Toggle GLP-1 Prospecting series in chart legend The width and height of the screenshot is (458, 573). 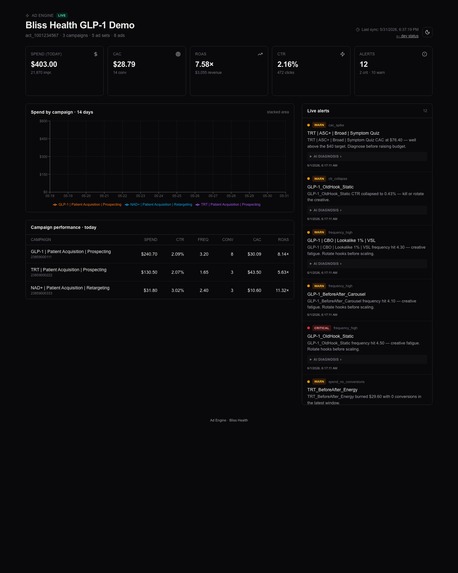tap(87, 205)
